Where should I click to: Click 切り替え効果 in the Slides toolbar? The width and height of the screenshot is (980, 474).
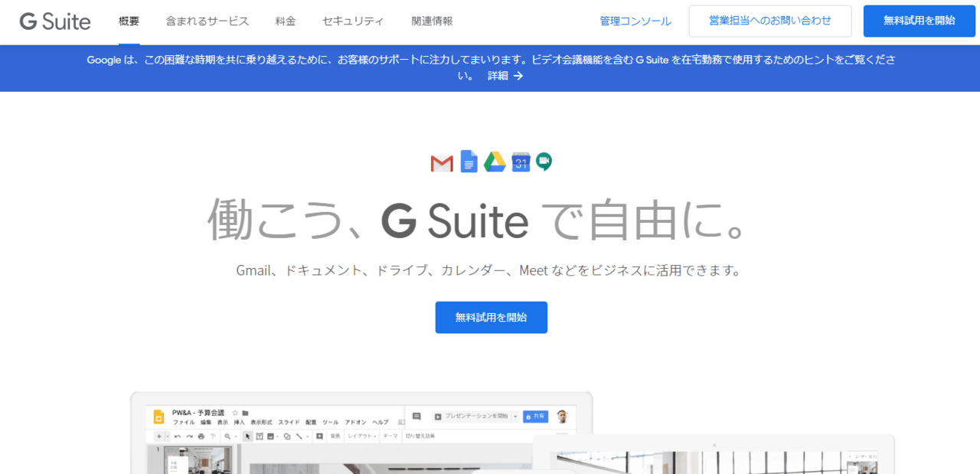pyautogui.click(x=420, y=436)
